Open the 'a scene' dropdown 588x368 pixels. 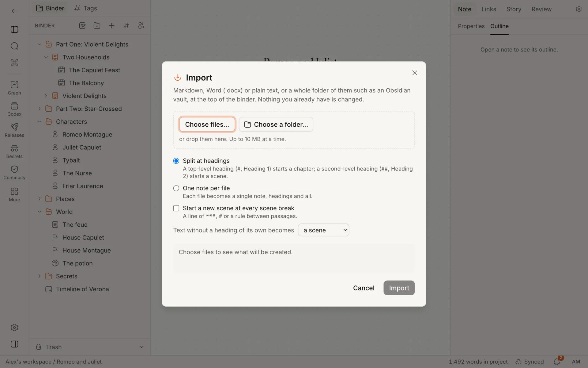coord(323,230)
